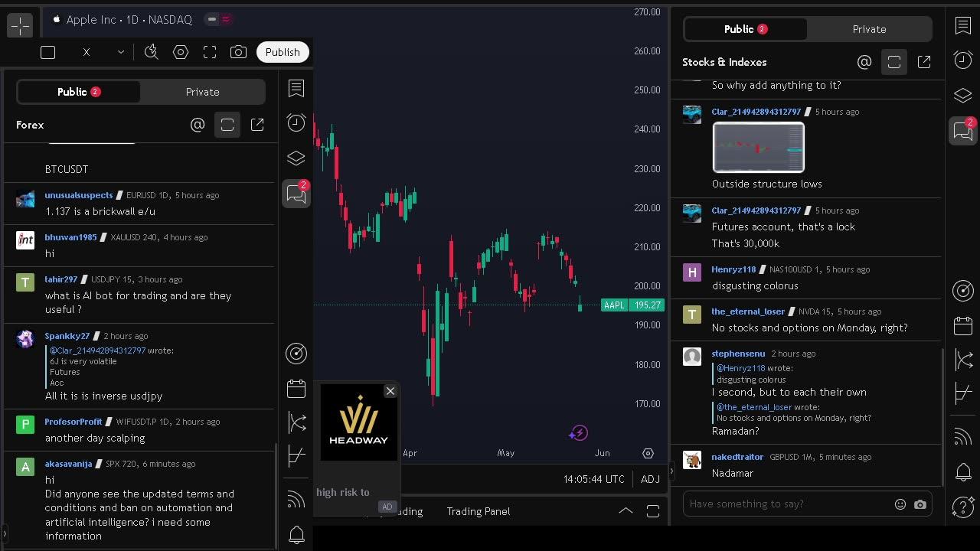Open target icon in the middle sidebar
The image size is (980, 551).
coord(296,353)
